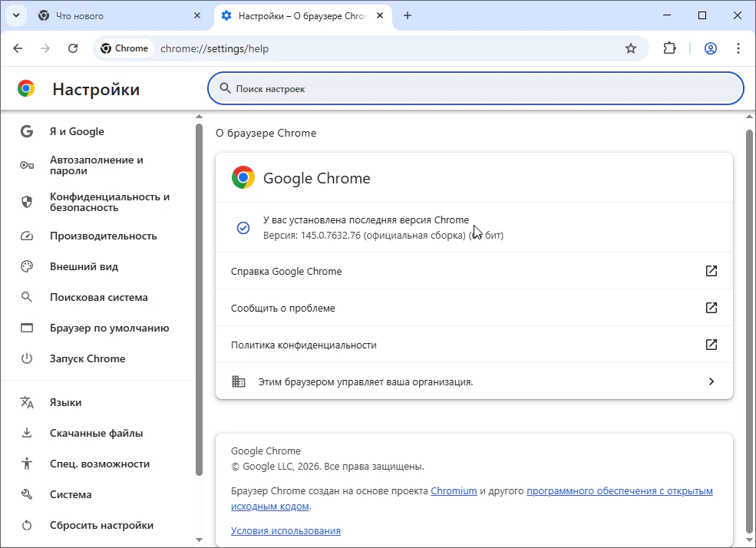Open the Политика конфиденциальности external link icon

click(711, 345)
